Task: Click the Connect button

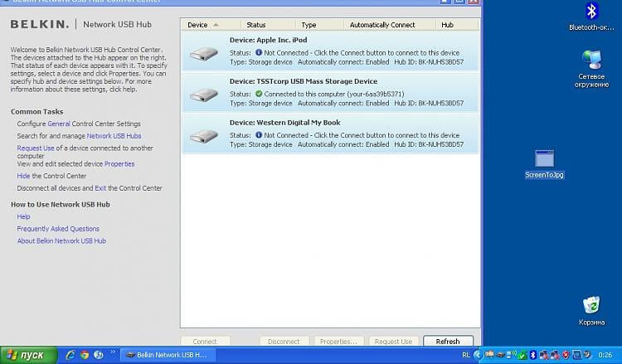Action: (205, 341)
